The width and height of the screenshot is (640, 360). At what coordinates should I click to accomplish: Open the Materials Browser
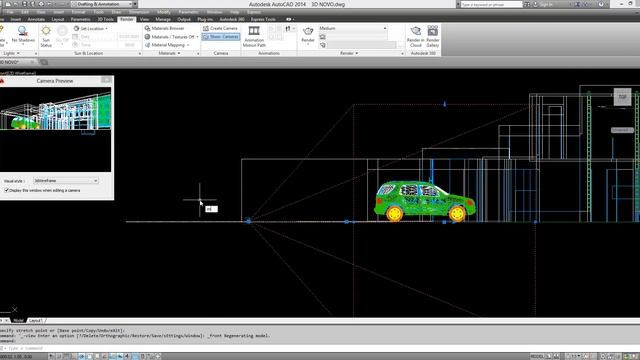164,29
